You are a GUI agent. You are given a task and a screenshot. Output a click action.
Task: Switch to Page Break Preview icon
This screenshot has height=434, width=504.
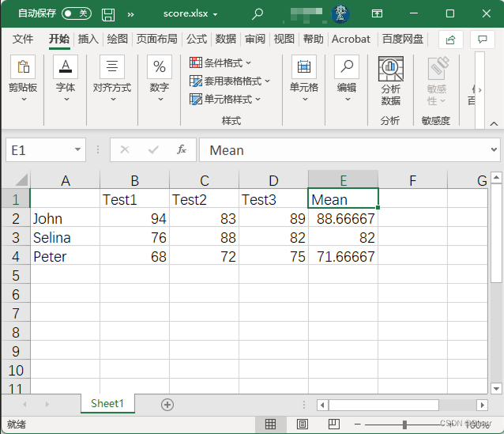pyautogui.click(x=333, y=424)
